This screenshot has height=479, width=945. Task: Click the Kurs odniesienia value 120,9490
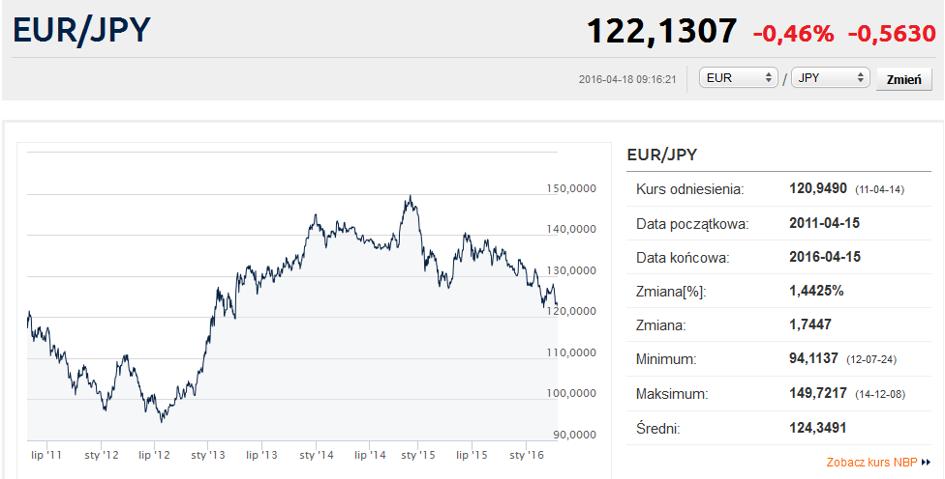coord(818,189)
